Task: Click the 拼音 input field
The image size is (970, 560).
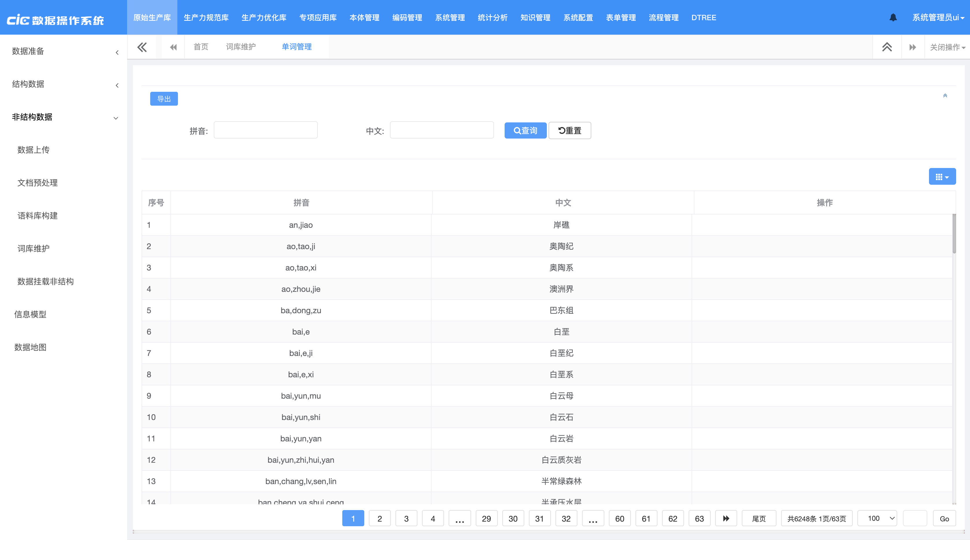Action: tap(265, 130)
